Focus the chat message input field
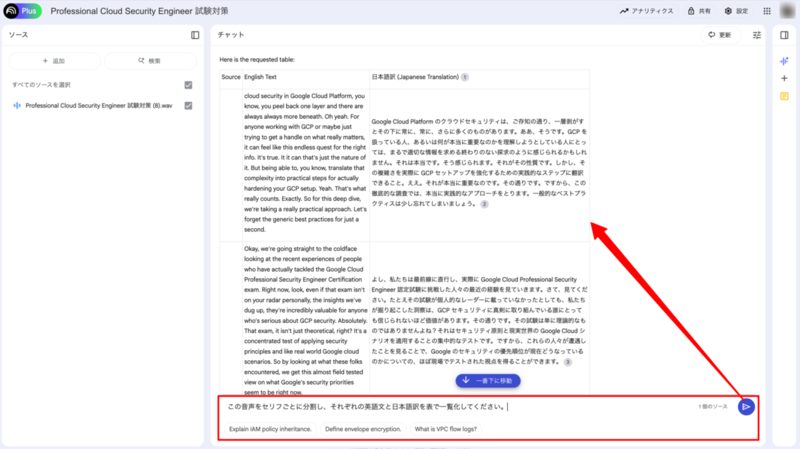 tap(457, 407)
